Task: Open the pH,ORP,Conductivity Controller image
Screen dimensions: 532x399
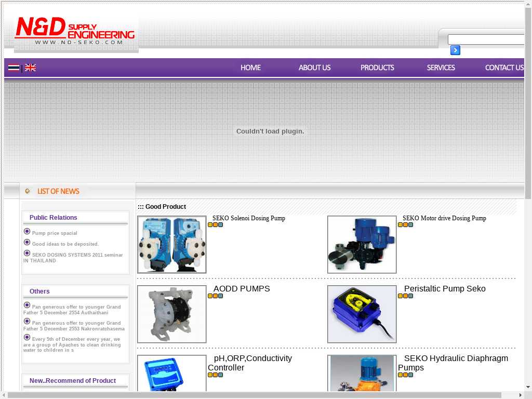Action: click(171, 373)
